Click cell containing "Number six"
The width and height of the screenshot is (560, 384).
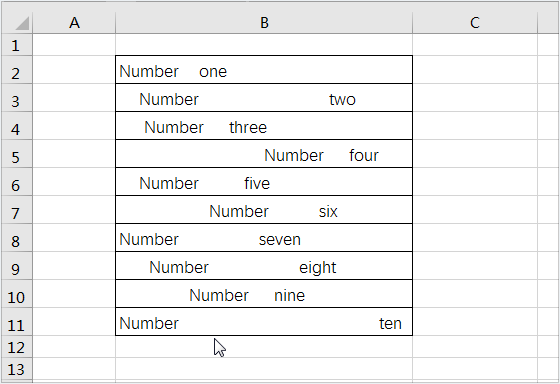pyautogui.click(x=264, y=210)
